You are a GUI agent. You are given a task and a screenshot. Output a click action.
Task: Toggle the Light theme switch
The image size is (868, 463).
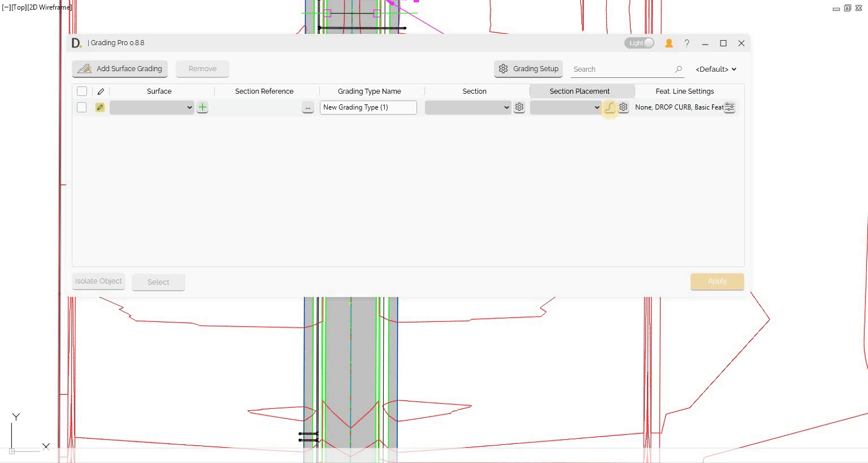639,42
